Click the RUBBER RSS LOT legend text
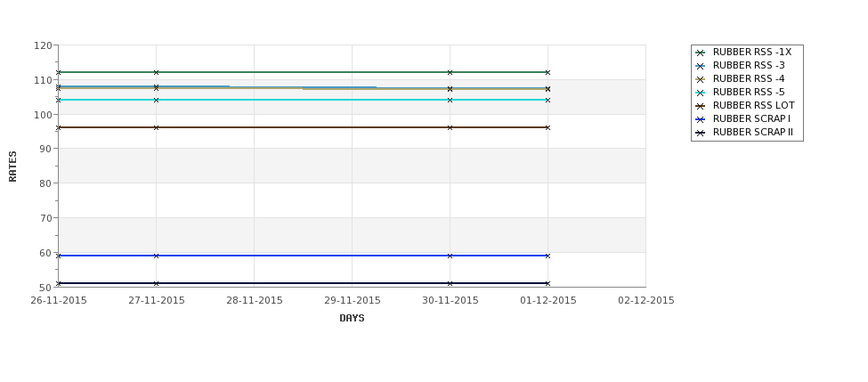This screenshot has height=382, width=868. click(753, 105)
